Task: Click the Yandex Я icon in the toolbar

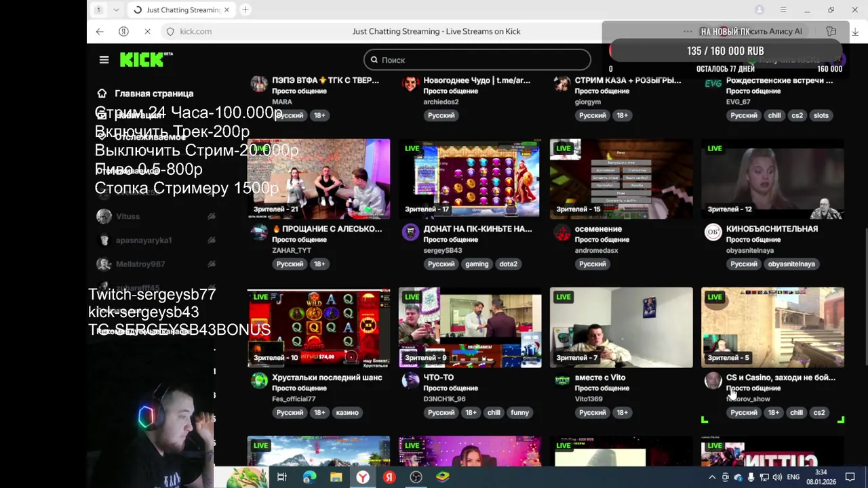Action: 123,31
